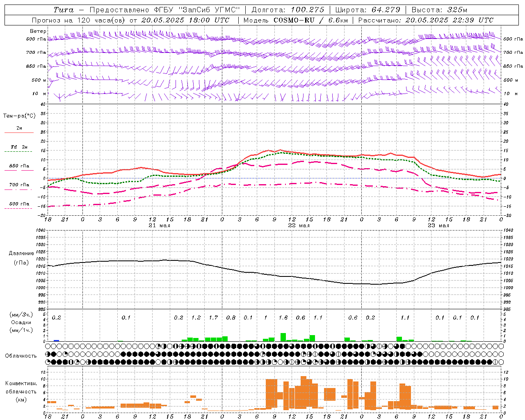
Task: Click the "Облачность" cloud cover label
Action: click(21, 356)
